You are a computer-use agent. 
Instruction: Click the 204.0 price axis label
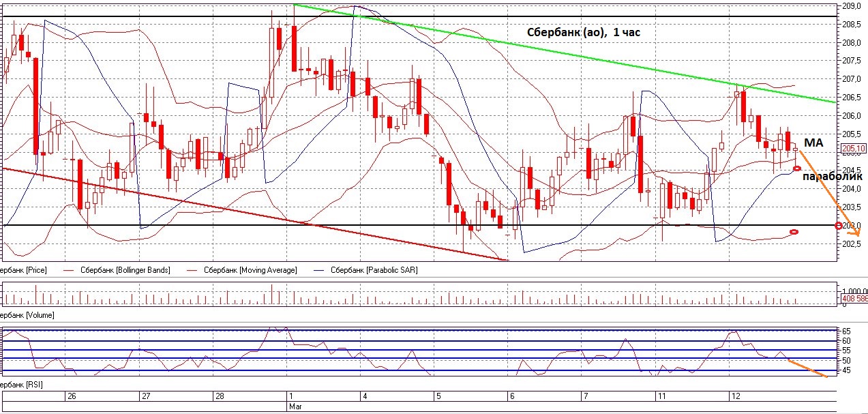click(852, 189)
